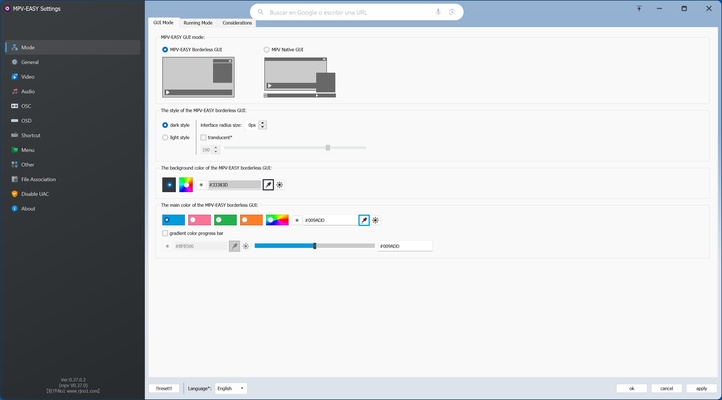Click the Google search URL bar
The height and width of the screenshot is (400, 722).
357,12
